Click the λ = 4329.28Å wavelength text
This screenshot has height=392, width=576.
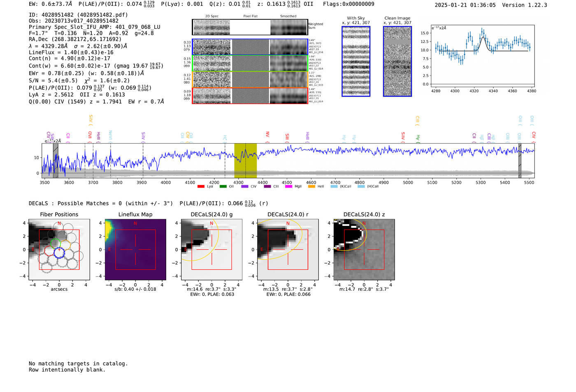pos(48,46)
